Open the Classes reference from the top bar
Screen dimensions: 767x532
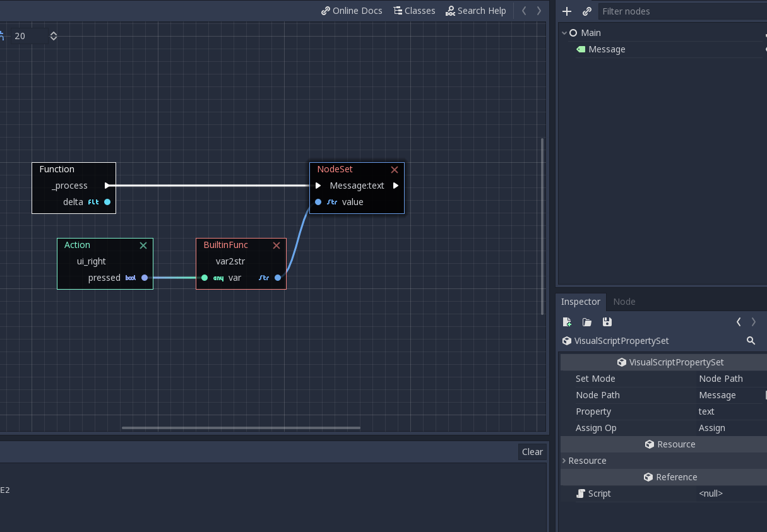(414, 10)
